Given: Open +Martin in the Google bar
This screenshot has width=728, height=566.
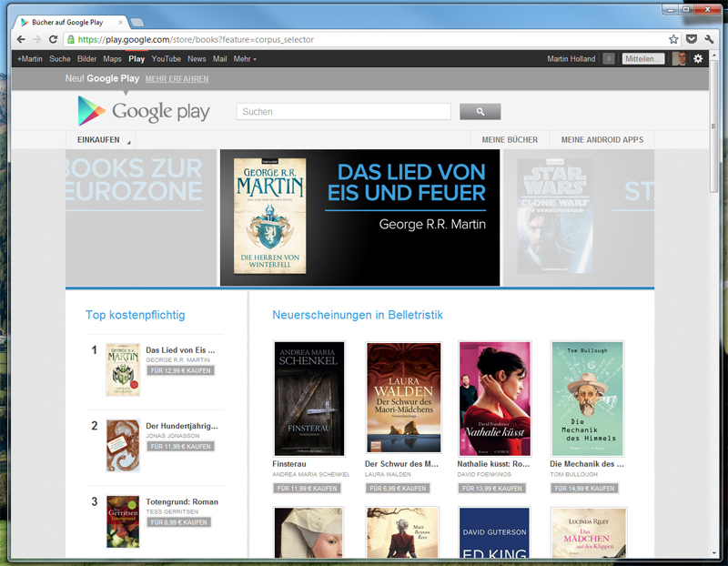Looking at the screenshot, I should click(30, 59).
